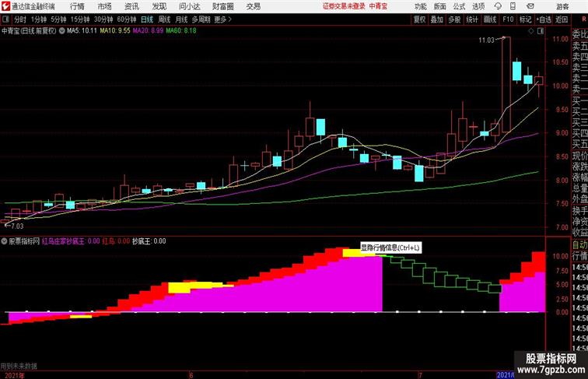Click the 标记 toolbar button
This screenshot has height=379, width=588.
pyautogui.click(x=525, y=19)
